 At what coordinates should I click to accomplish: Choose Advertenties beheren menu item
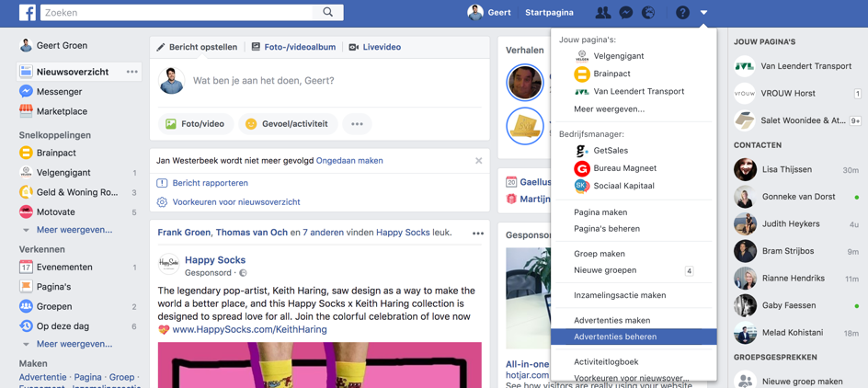(x=634, y=337)
